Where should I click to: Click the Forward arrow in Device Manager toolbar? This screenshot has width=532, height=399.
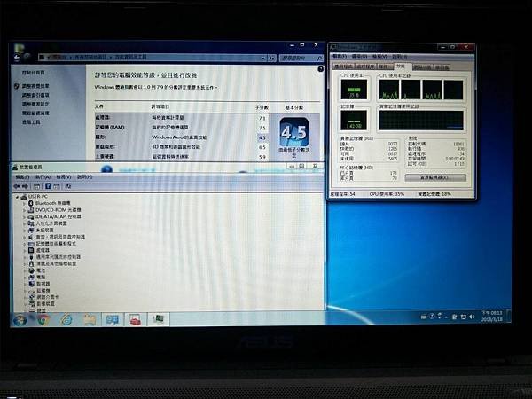(25, 186)
